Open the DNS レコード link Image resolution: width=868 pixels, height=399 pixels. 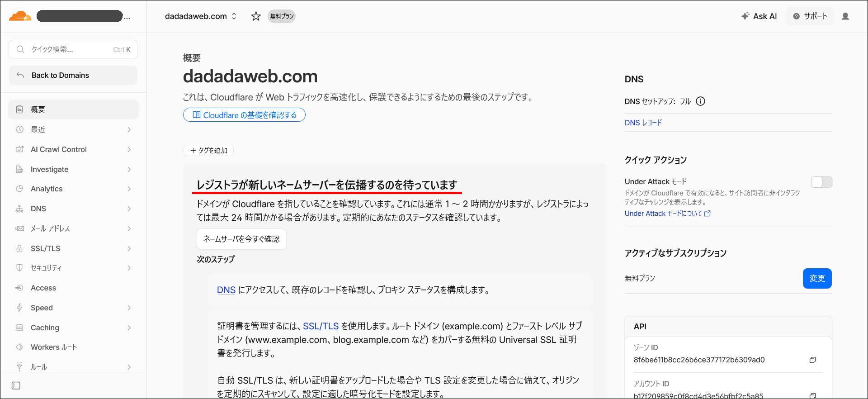click(643, 123)
